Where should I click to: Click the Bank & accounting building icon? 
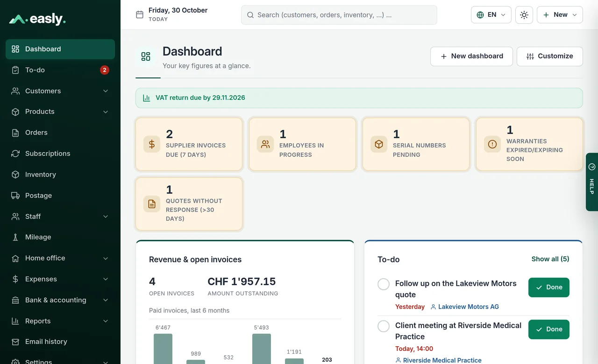(x=15, y=300)
